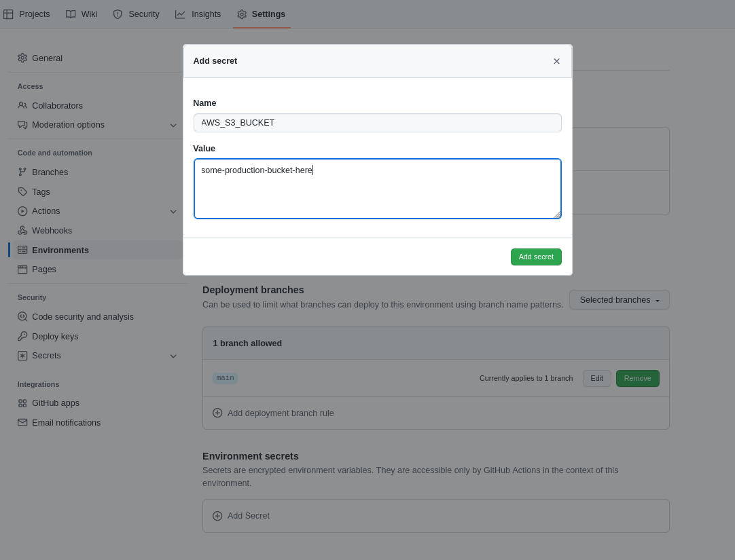Viewport: 735px width, 560px height.
Task: Open Actions settings in sidebar
Action: [46, 211]
